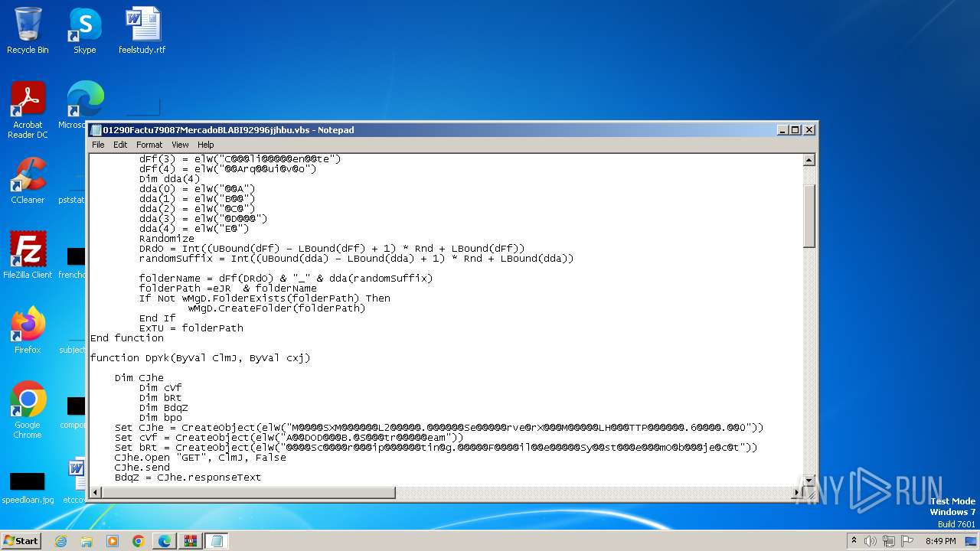Screen dimensions: 980x551
Task: Close the Notepad window
Action: (809, 130)
